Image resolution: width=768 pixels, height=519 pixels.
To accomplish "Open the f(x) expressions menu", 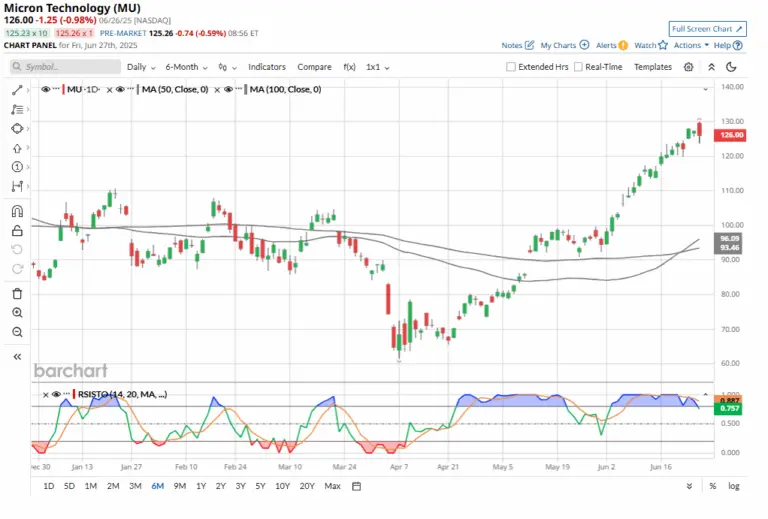I will (349, 67).
